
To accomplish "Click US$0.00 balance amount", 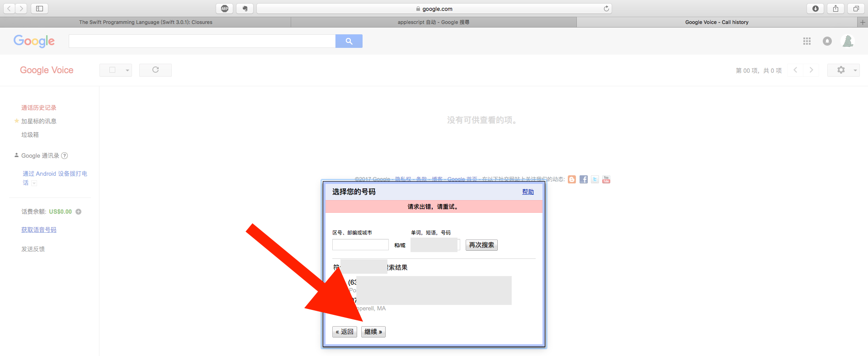I will click(61, 211).
